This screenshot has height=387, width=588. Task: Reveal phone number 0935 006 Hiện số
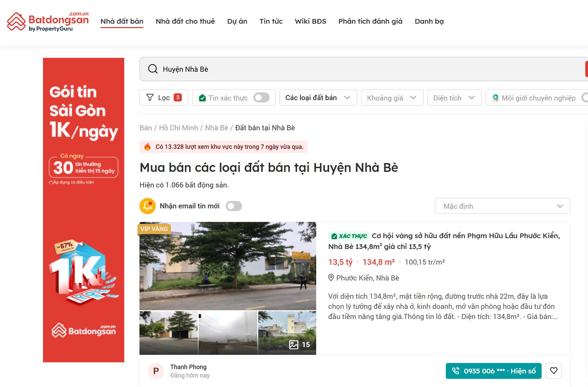point(494,371)
